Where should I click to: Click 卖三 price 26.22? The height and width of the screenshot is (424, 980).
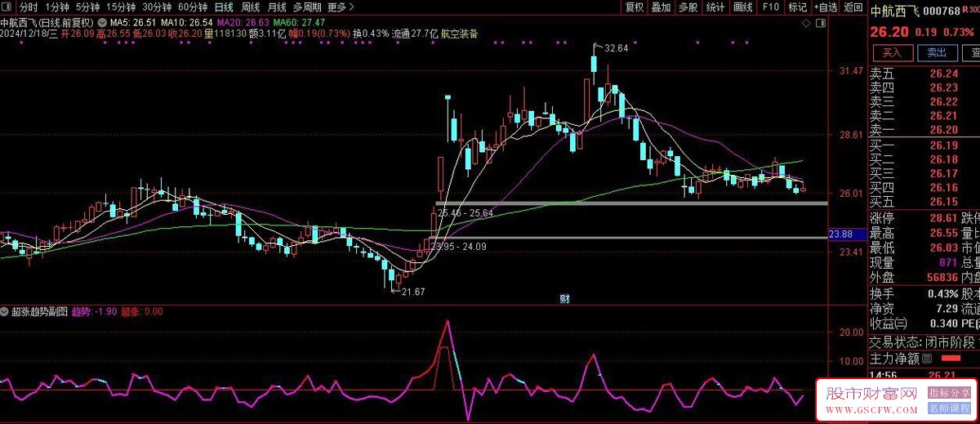[x=943, y=101]
